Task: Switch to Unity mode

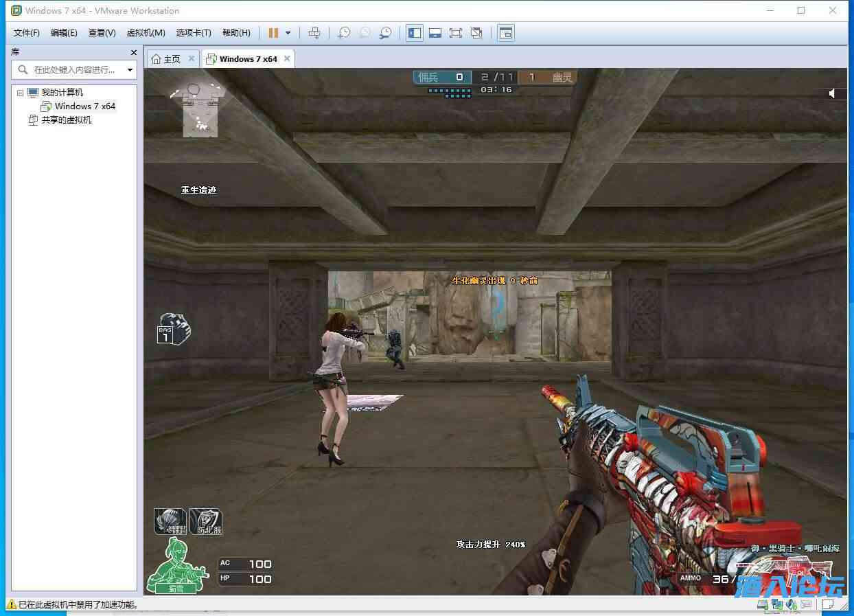Action: pyautogui.click(x=476, y=33)
